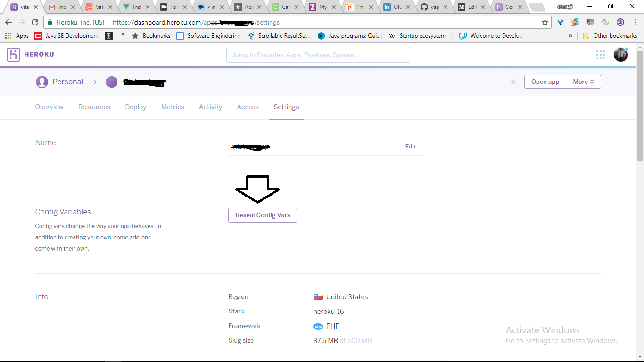Open the E bookmark icon

pos(109,36)
